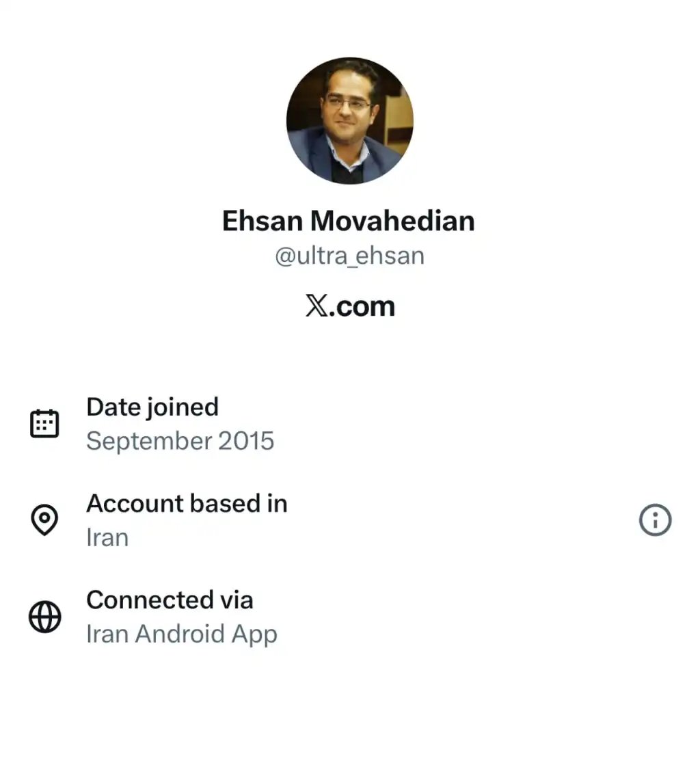
Task: Select the Date joined label
Action: tap(152, 407)
